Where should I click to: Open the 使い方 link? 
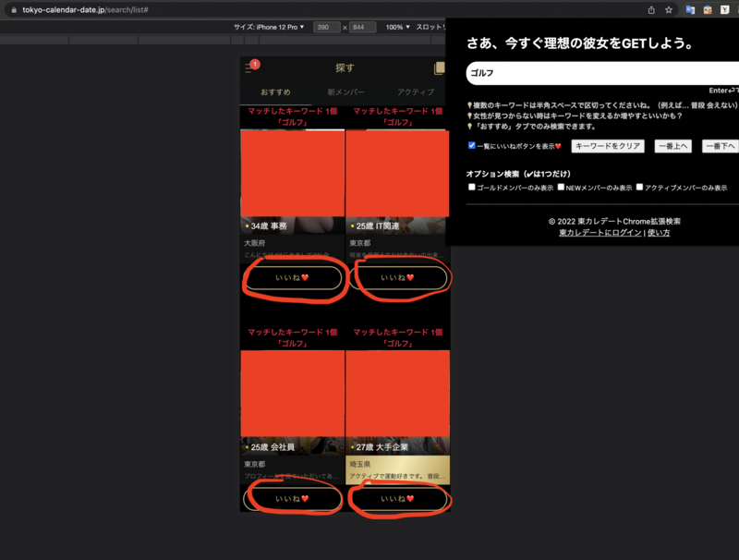[659, 232]
